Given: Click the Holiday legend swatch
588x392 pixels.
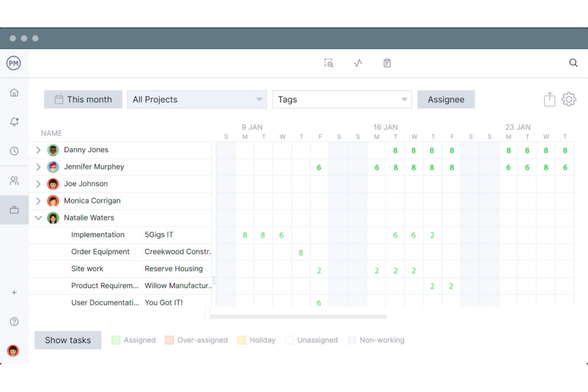Looking at the screenshot, I should [x=242, y=340].
